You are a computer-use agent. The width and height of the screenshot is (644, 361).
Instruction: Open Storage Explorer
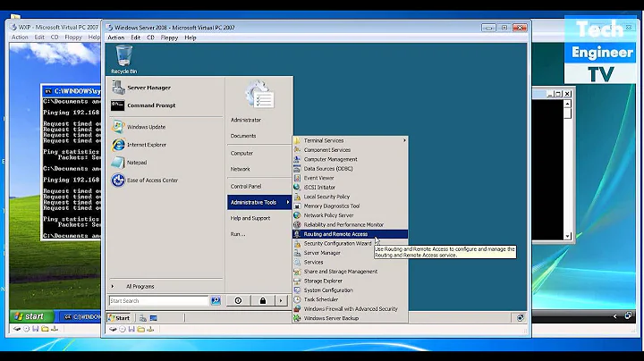click(351, 281)
